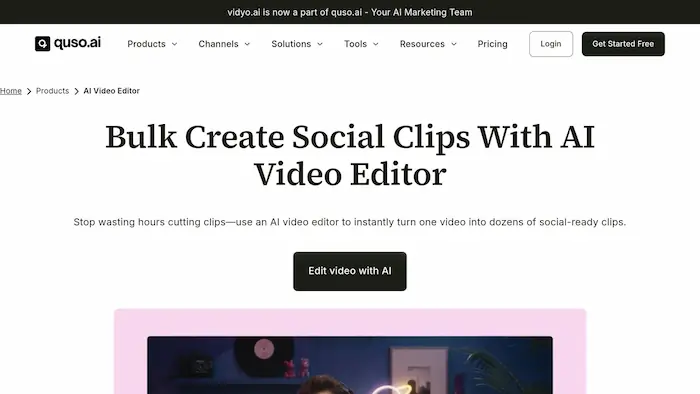Go to Home breadcrumb link
Viewport: 700px width, 394px height.
[x=11, y=91]
